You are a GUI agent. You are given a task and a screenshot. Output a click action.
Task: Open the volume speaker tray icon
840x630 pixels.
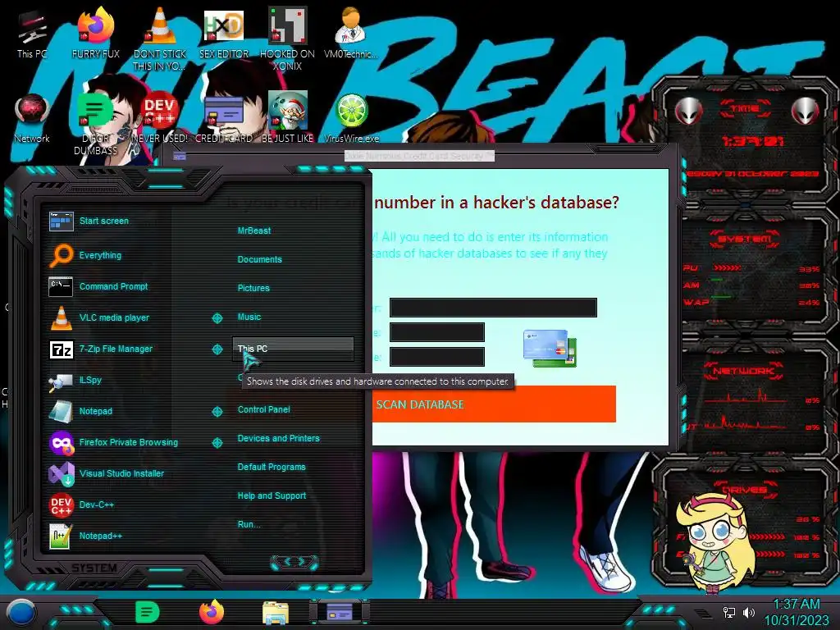[749, 612]
